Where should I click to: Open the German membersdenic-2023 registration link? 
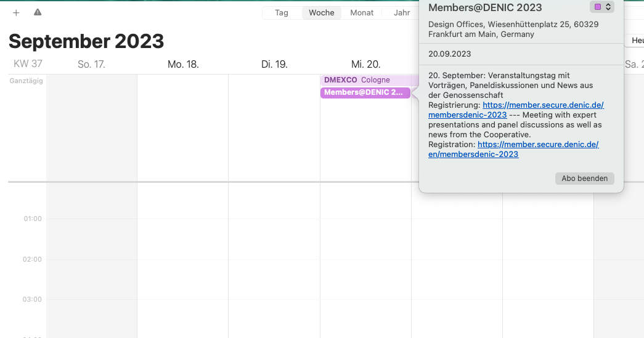(516, 110)
